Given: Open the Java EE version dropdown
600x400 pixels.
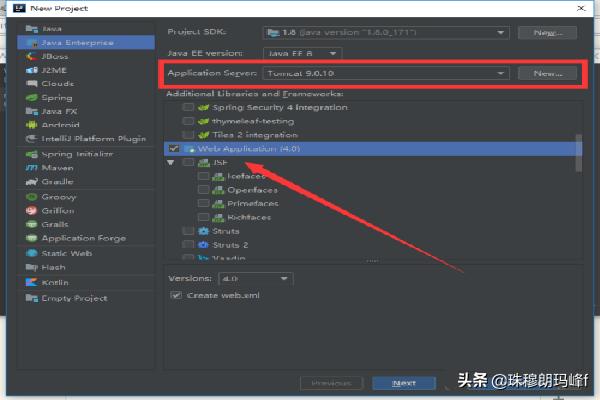Looking at the screenshot, I should (303, 53).
